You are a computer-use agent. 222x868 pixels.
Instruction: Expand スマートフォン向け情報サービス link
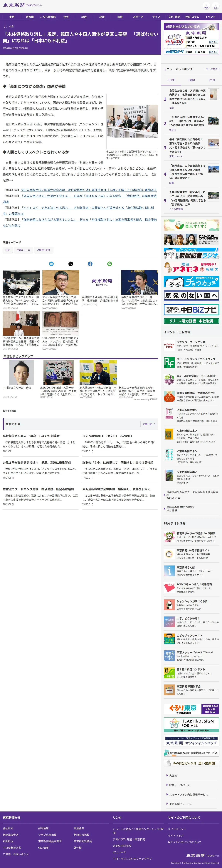pos(188,795)
